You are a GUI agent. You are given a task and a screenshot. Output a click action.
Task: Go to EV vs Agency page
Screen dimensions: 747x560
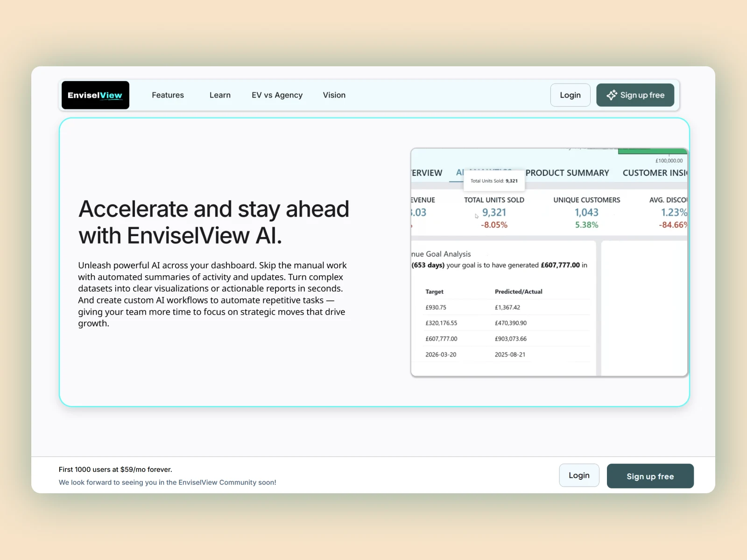277,95
